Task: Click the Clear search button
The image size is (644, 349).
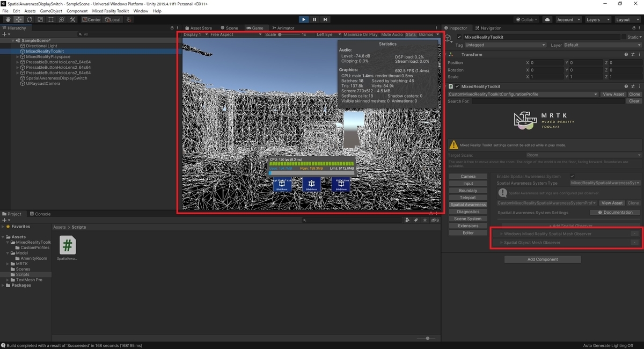Action: 634,101
